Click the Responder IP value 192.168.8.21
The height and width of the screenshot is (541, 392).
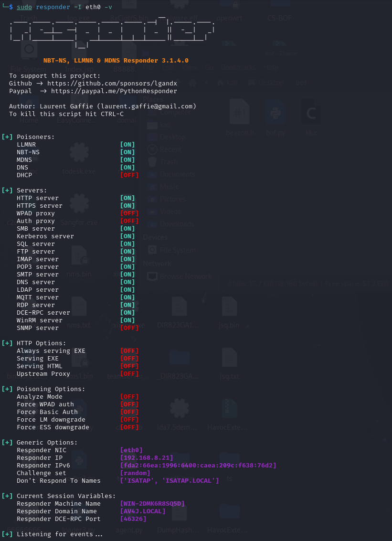(146, 458)
